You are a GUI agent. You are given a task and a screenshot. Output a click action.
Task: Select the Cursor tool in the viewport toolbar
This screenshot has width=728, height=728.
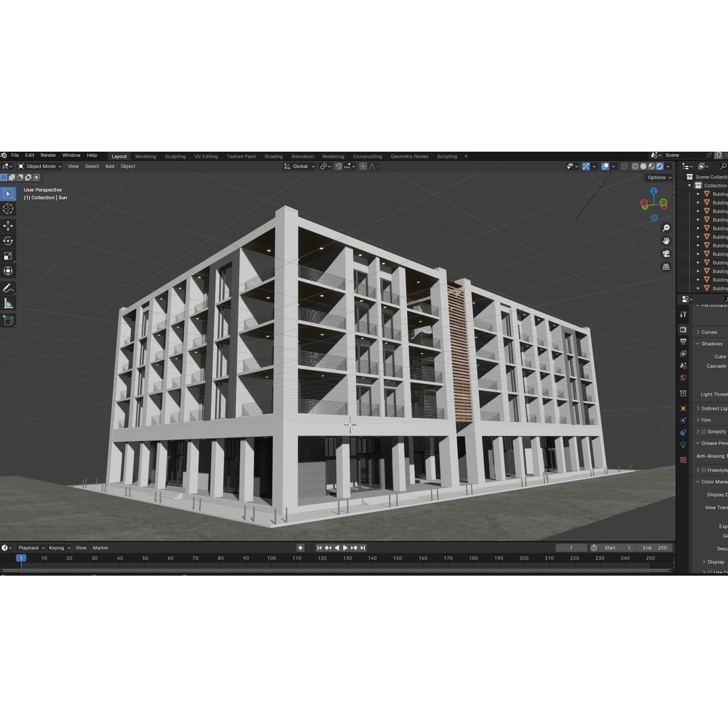(x=8, y=209)
